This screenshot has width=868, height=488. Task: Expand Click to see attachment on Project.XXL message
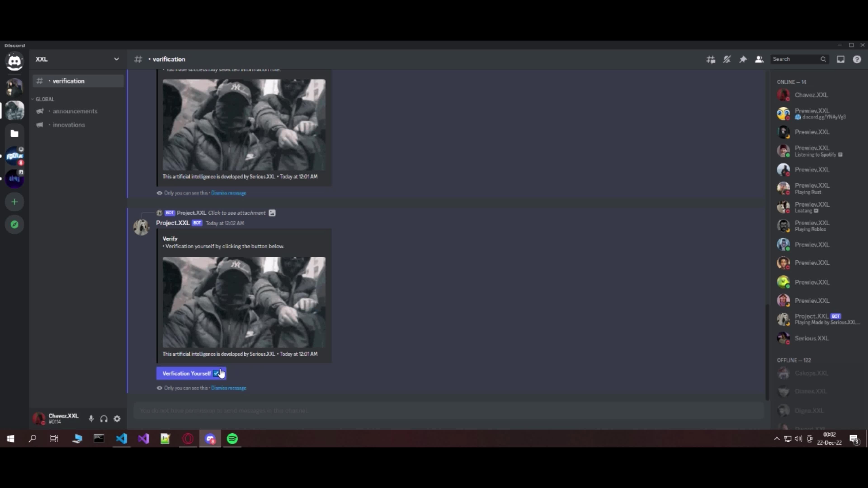[236, 213]
